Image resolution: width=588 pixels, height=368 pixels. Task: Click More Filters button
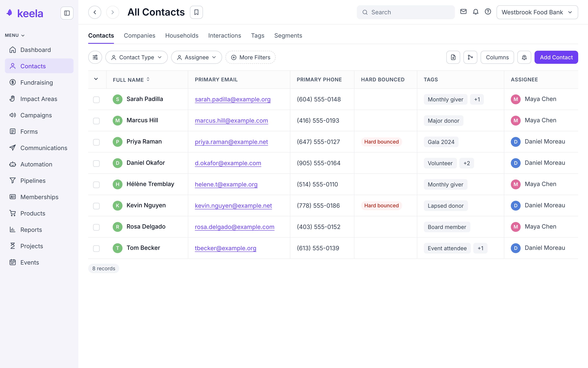click(250, 57)
